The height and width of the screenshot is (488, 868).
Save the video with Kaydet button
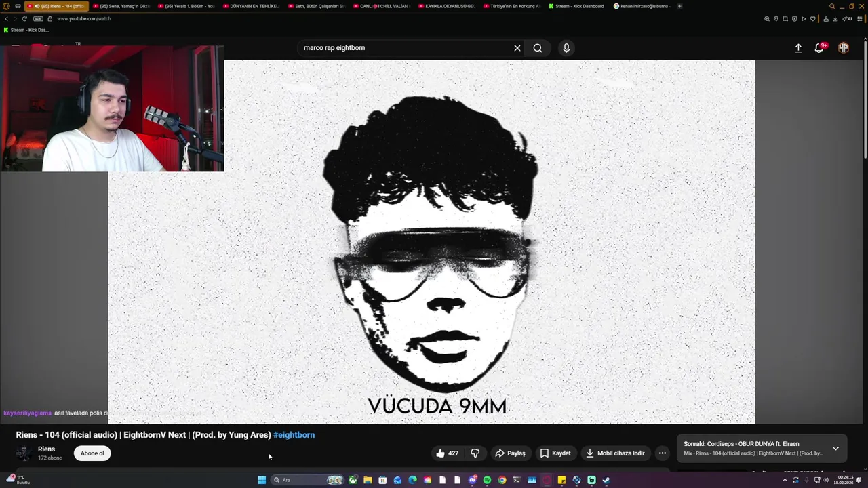point(555,453)
